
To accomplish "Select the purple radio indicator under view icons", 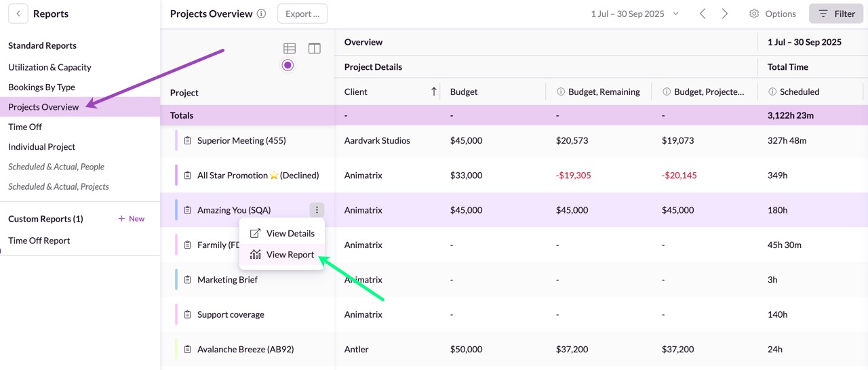I will tap(288, 65).
